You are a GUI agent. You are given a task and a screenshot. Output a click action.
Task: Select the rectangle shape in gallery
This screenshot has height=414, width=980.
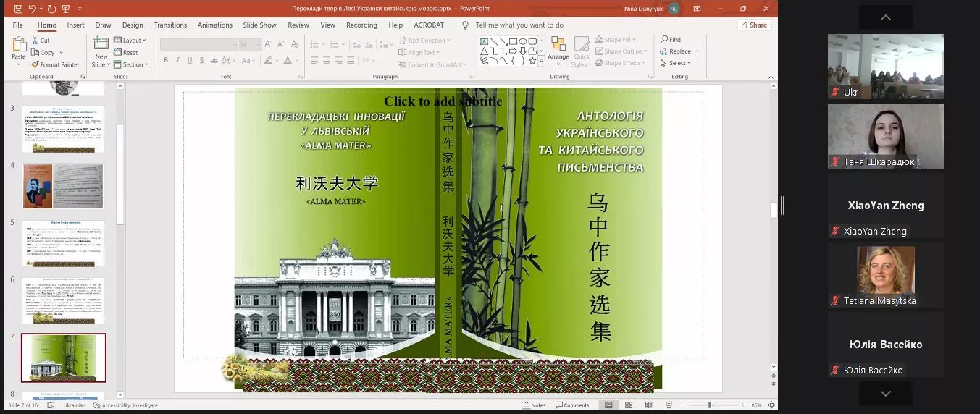coord(513,41)
